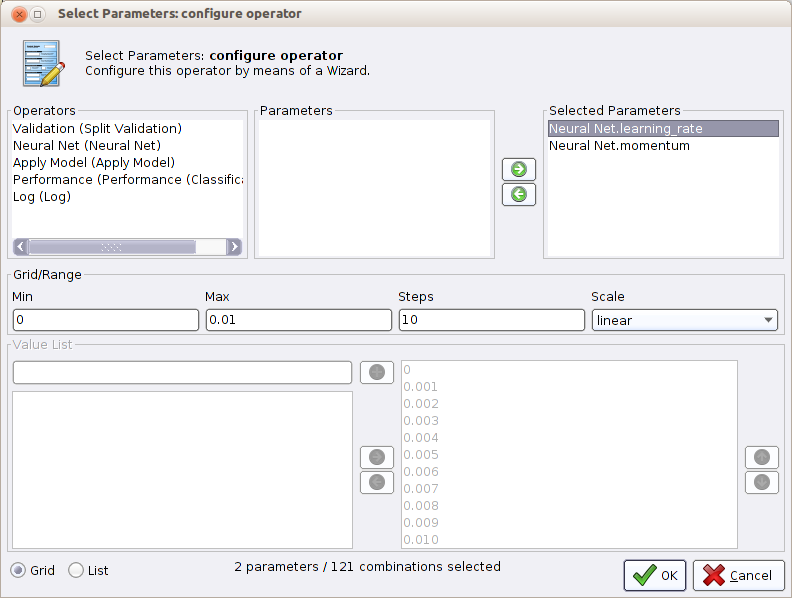Viewport: 792px width, 598px height.
Task: Select the Grid radio button
Action: (19, 570)
